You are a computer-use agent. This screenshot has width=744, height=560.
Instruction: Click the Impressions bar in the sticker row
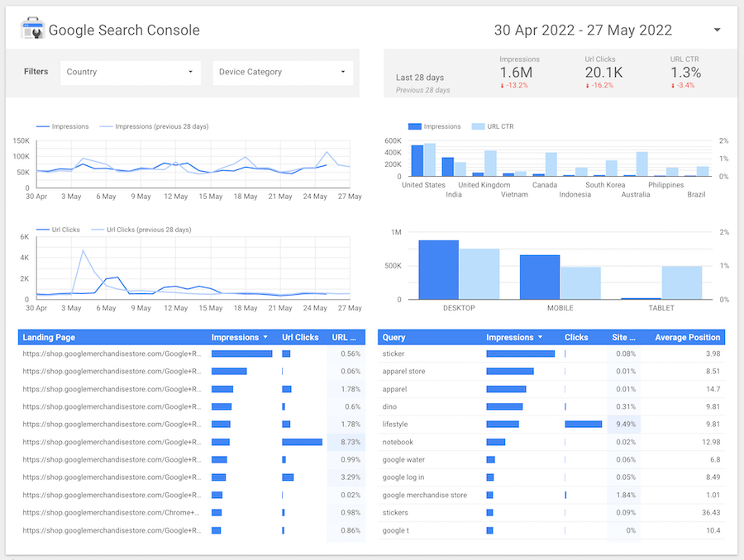[521, 354]
